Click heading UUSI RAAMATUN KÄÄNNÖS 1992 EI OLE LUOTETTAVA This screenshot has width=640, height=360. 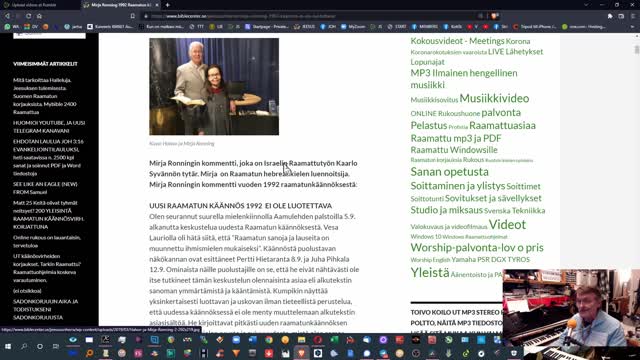point(240,206)
